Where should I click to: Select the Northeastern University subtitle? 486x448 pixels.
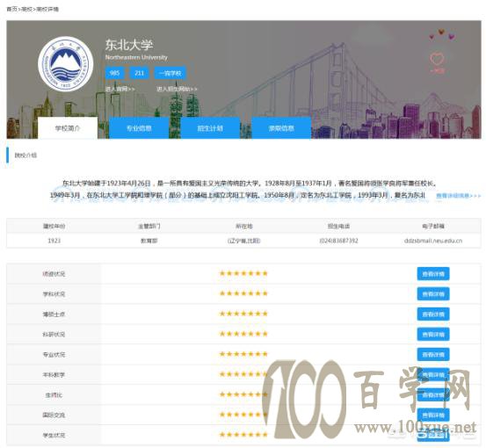click(136, 57)
